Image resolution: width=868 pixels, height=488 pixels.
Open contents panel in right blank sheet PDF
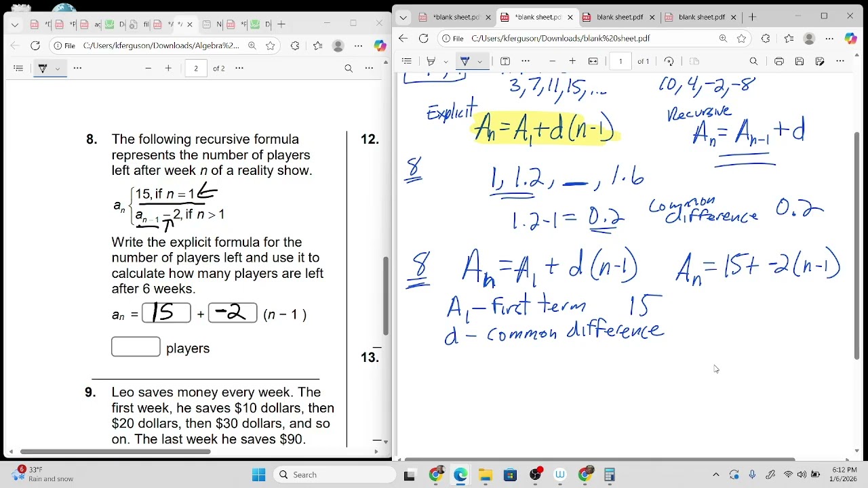click(407, 61)
